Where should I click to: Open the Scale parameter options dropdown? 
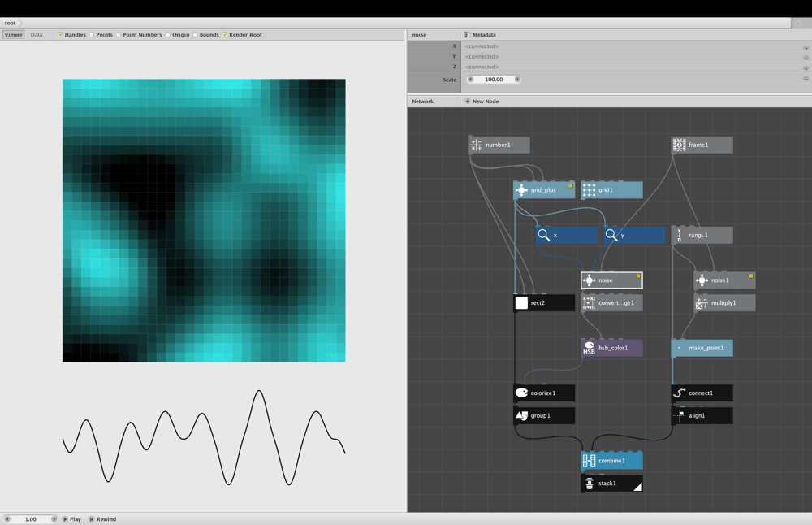(806, 80)
